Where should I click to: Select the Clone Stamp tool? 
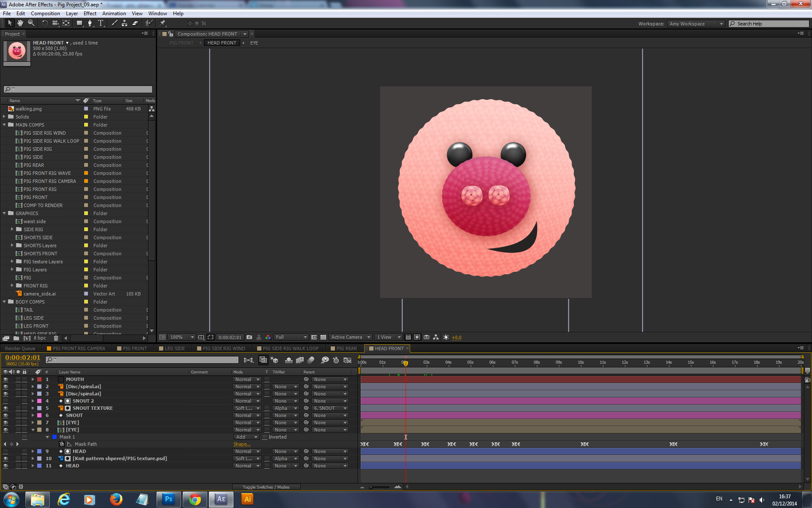click(124, 23)
